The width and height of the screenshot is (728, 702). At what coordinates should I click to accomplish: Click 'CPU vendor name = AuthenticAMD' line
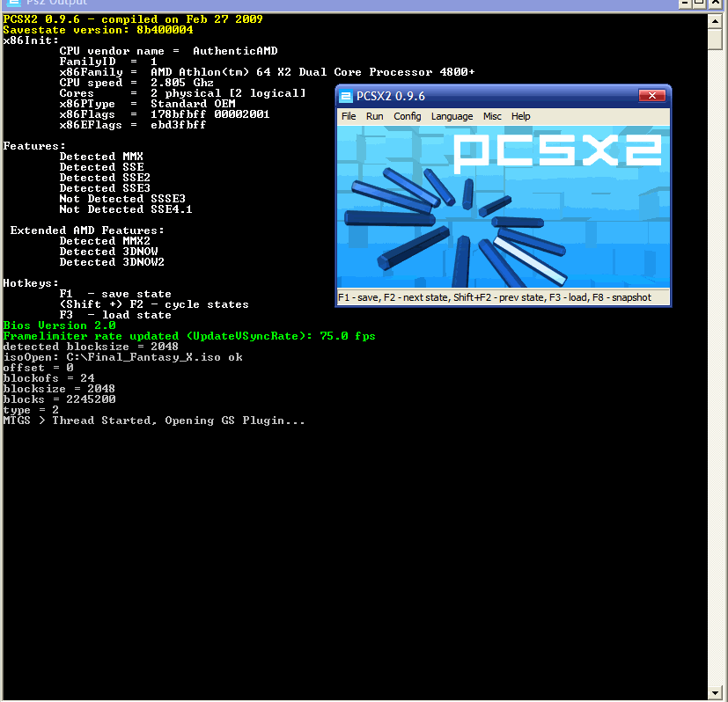pyautogui.click(x=168, y=51)
